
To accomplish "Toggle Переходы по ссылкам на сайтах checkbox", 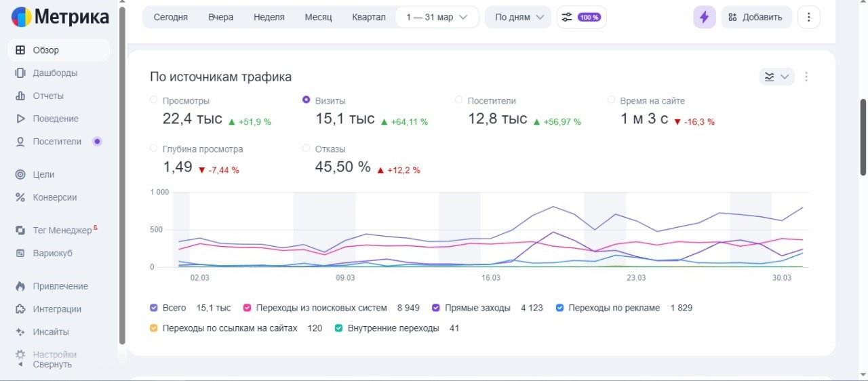I will point(154,328).
